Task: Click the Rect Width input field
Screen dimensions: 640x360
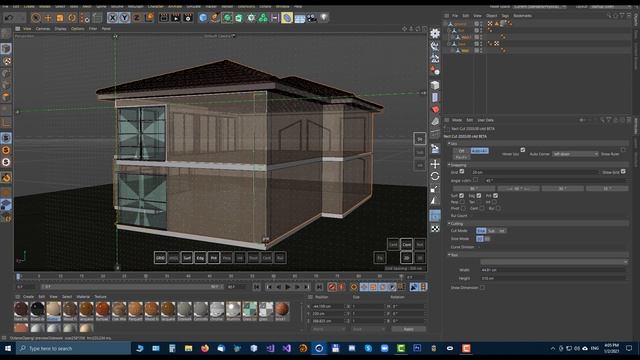Action: tap(553, 270)
